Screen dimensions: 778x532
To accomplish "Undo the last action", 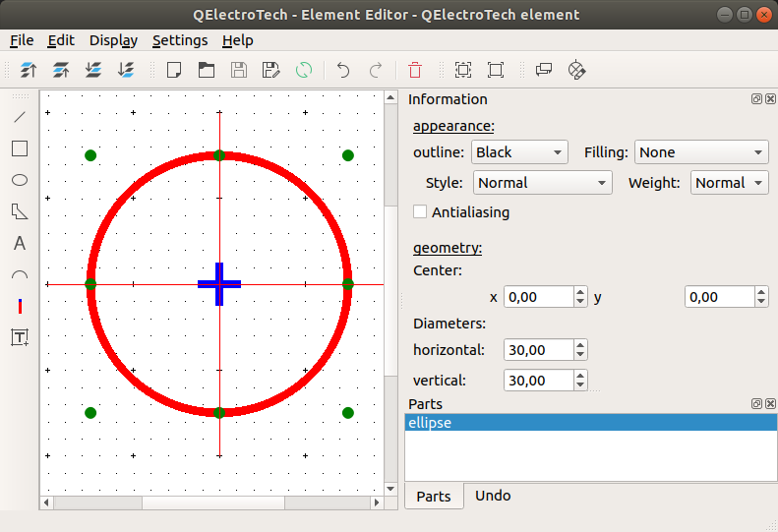I will coord(343,70).
